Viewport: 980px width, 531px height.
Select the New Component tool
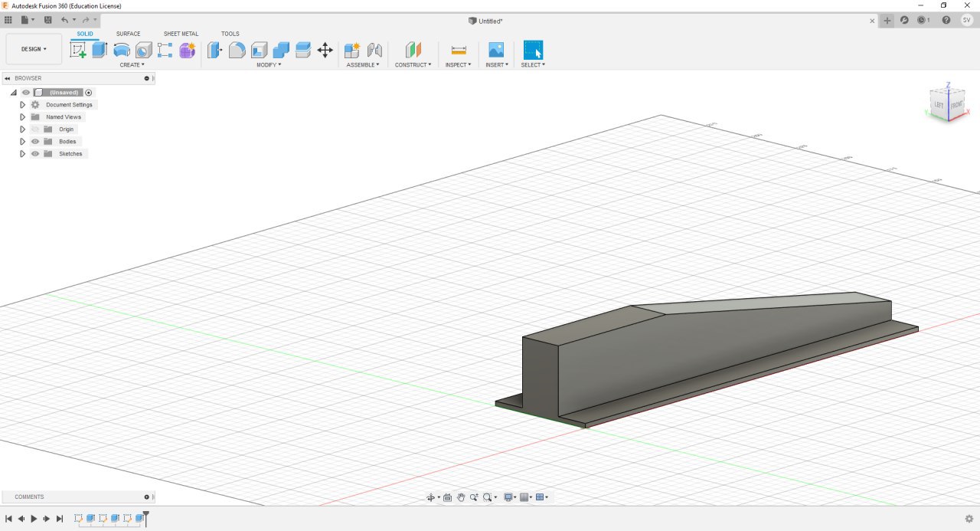pyautogui.click(x=352, y=51)
